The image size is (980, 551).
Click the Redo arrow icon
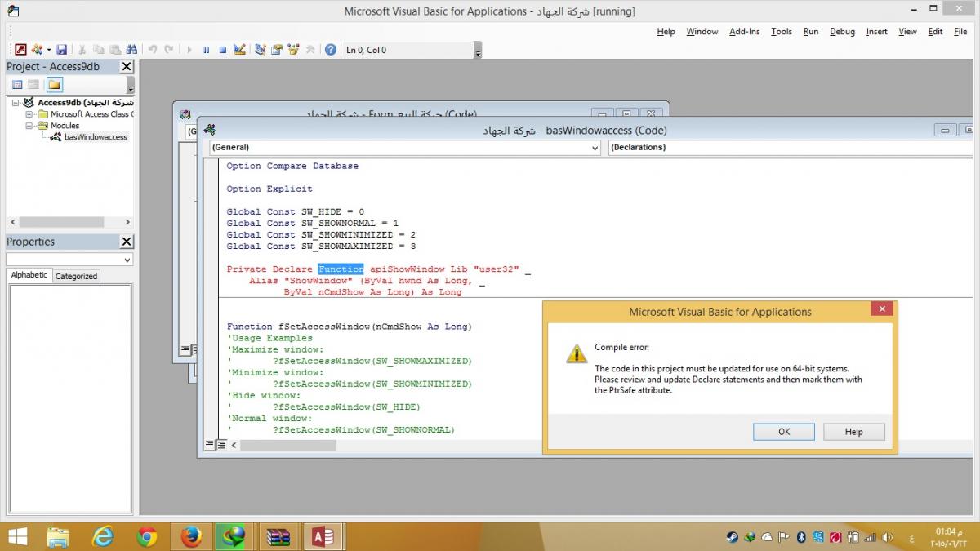pos(168,50)
